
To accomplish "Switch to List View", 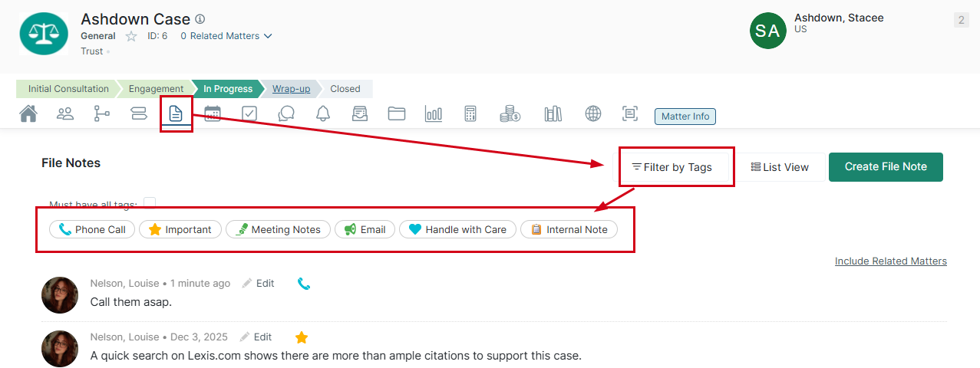I will pos(780,167).
